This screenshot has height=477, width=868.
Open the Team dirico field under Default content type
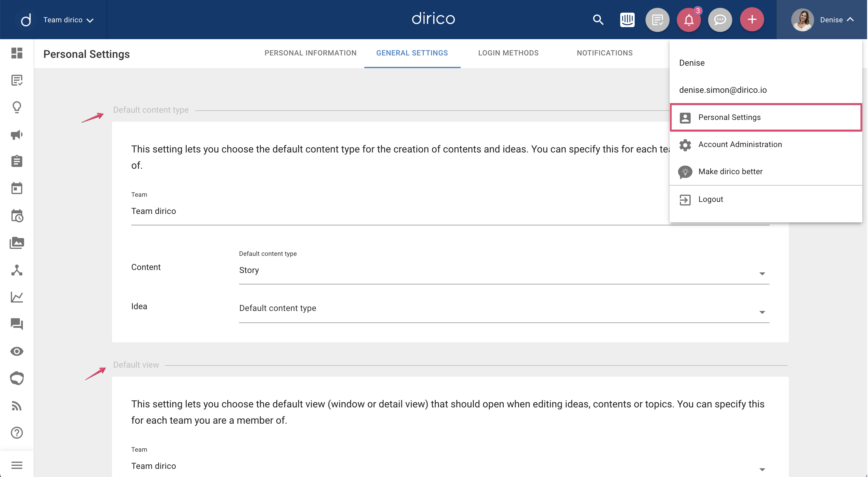[450, 211]
